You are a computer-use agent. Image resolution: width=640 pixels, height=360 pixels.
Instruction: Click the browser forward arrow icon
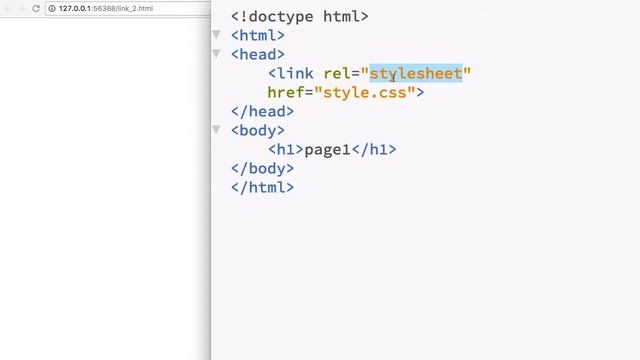22,9
